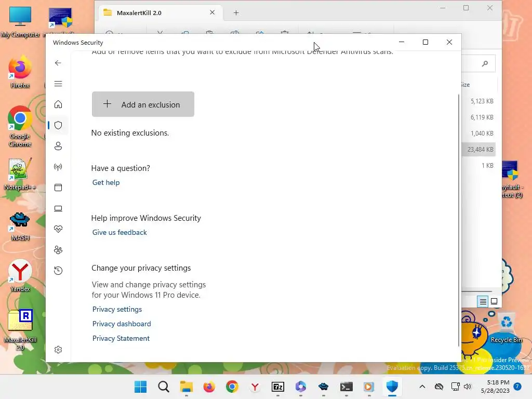
Task: Click Add an exclusion button
Action: [x=143, y=104]
